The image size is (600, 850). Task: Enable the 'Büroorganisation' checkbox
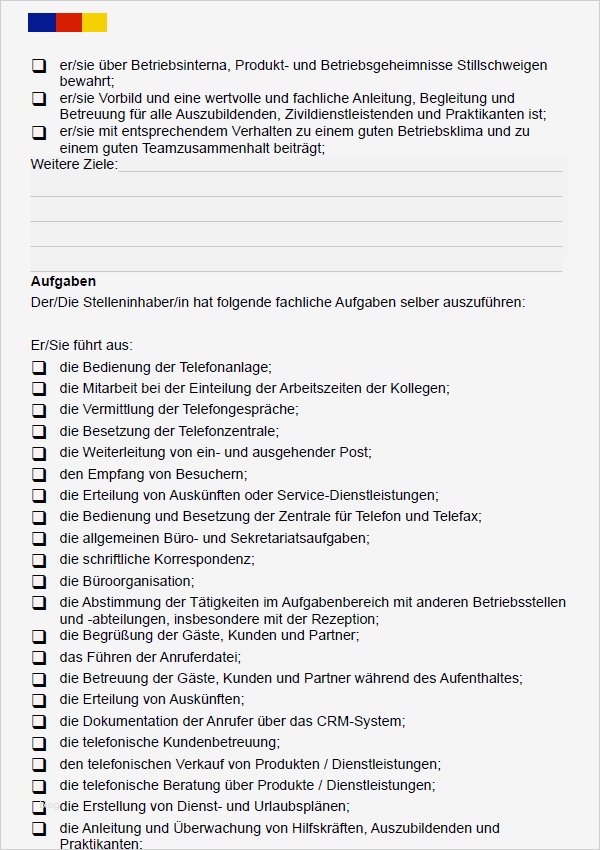pos(39,582)
